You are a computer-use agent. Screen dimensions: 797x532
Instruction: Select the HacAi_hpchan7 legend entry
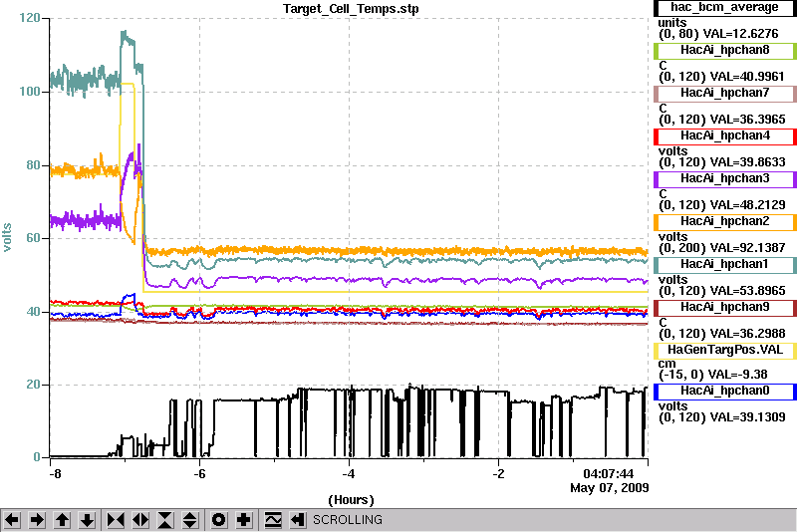[x=725, y=93]
